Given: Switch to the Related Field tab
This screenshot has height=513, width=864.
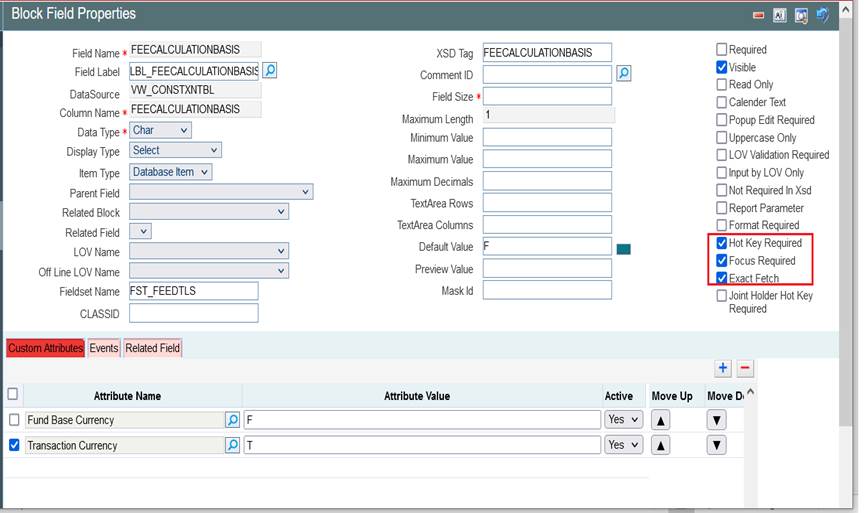Looking at the screenshot, I should (x=153, y=348).
